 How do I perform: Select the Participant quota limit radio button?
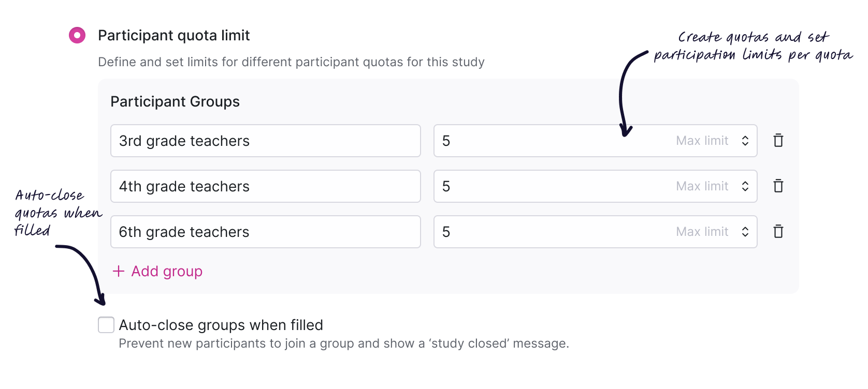pos(77,35)
